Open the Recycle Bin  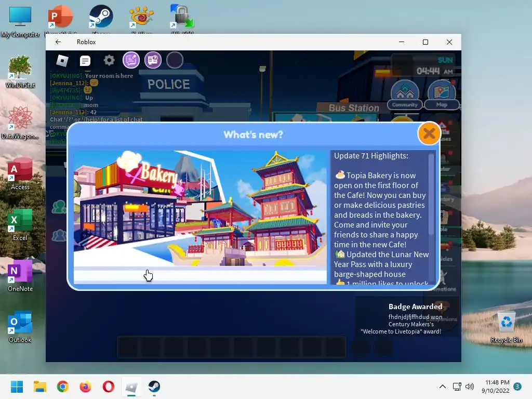click(x=506, y=327)
